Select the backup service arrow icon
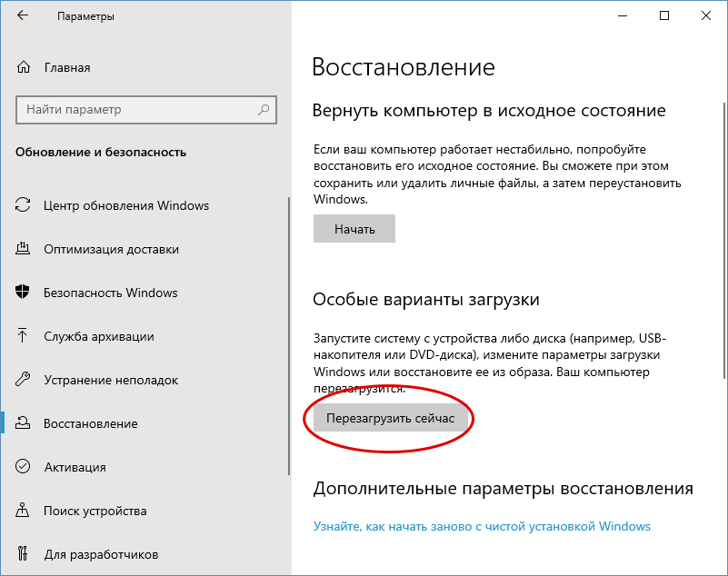 23,335
